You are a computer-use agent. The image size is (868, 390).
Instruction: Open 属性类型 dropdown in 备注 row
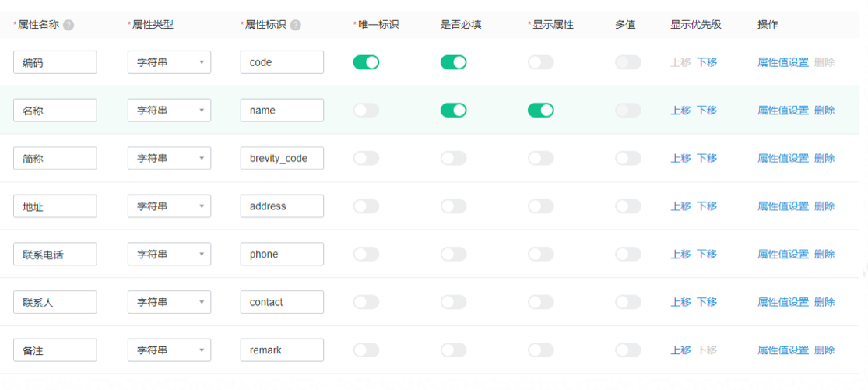coord(170,350)
